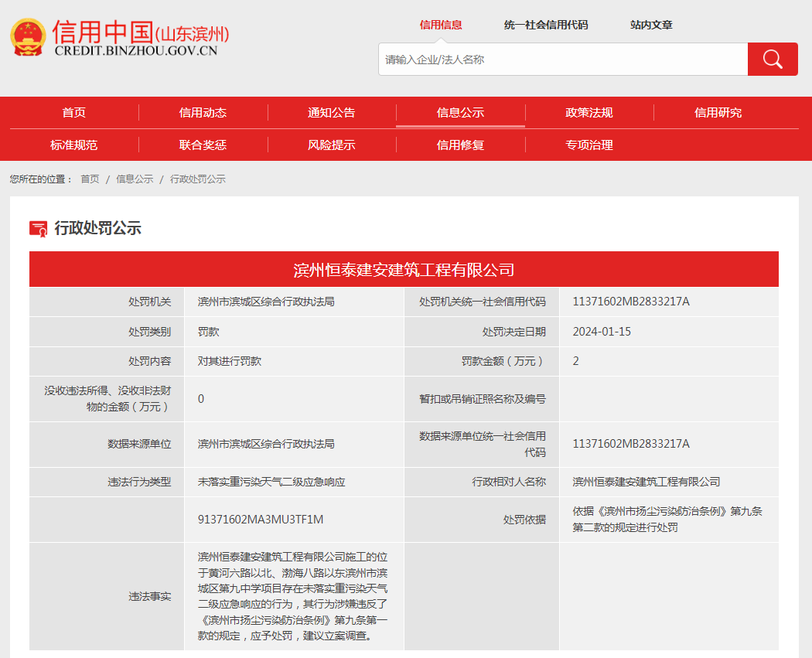812x658 pixels.
Task: Select the 信用信息 search tab
Action: [441, 25]
